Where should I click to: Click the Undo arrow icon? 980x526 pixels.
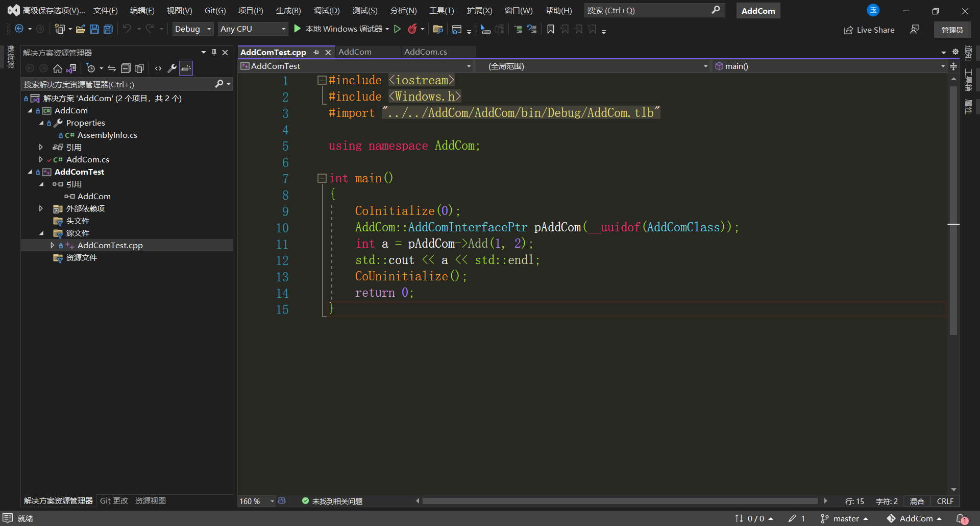point(127,29)
